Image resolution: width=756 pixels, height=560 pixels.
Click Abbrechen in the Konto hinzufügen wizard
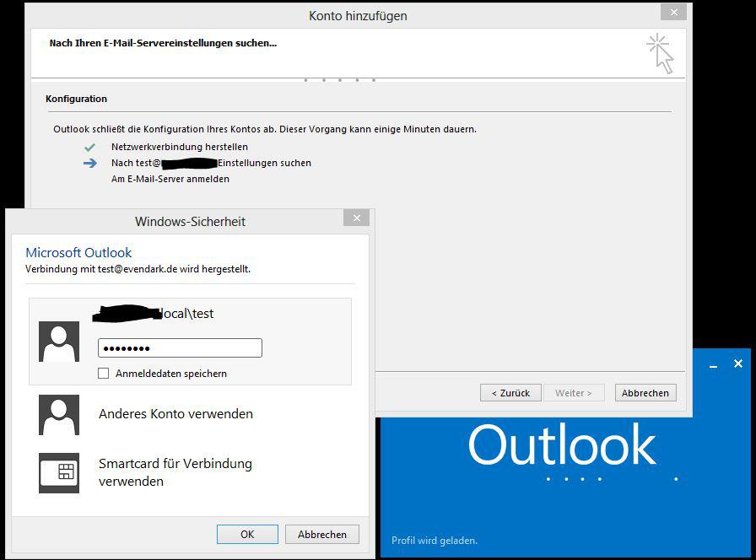(x=645, y=393)
